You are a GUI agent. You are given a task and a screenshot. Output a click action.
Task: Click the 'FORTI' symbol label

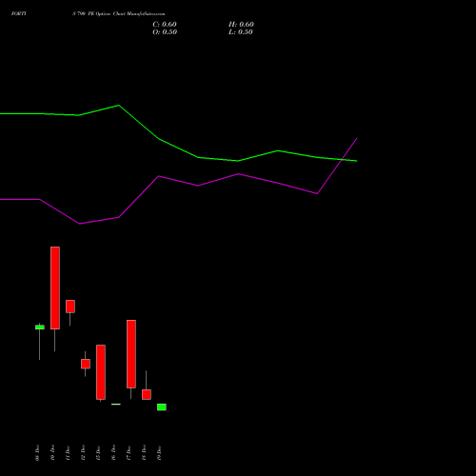19,13
